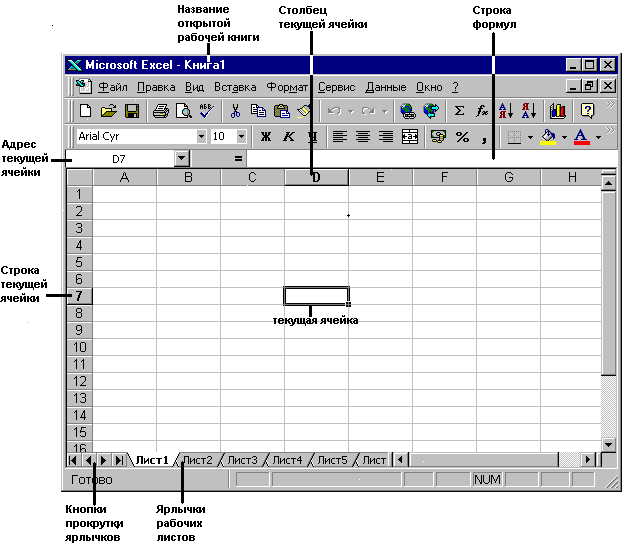The height and width of the screenshot is (543, 636).
Task: Open the Redo history dropdown arrow
Action: click(x=385, y=112)
